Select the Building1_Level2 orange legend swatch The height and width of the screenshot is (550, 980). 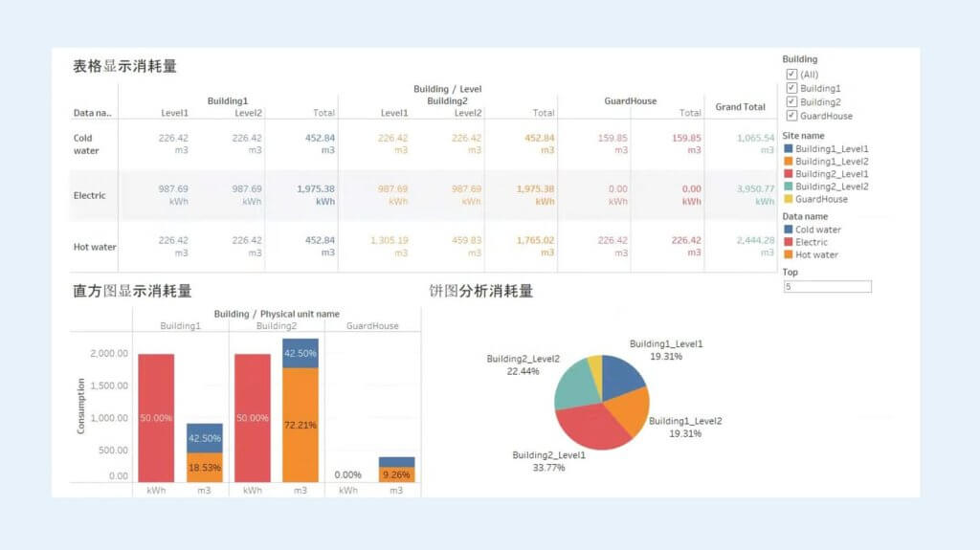[x=789, y=162]
